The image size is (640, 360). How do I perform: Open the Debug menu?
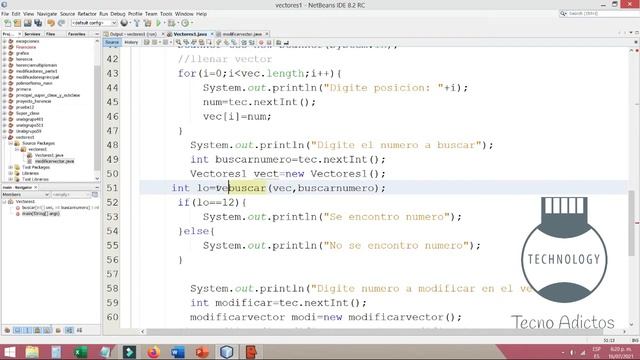118,14
